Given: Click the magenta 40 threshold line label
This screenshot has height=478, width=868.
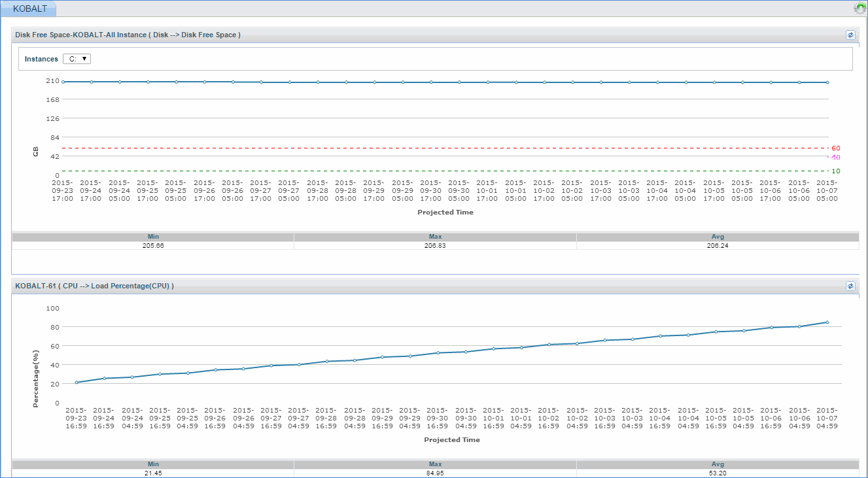Looking at the screenshot, I should [x=835, y=158].
